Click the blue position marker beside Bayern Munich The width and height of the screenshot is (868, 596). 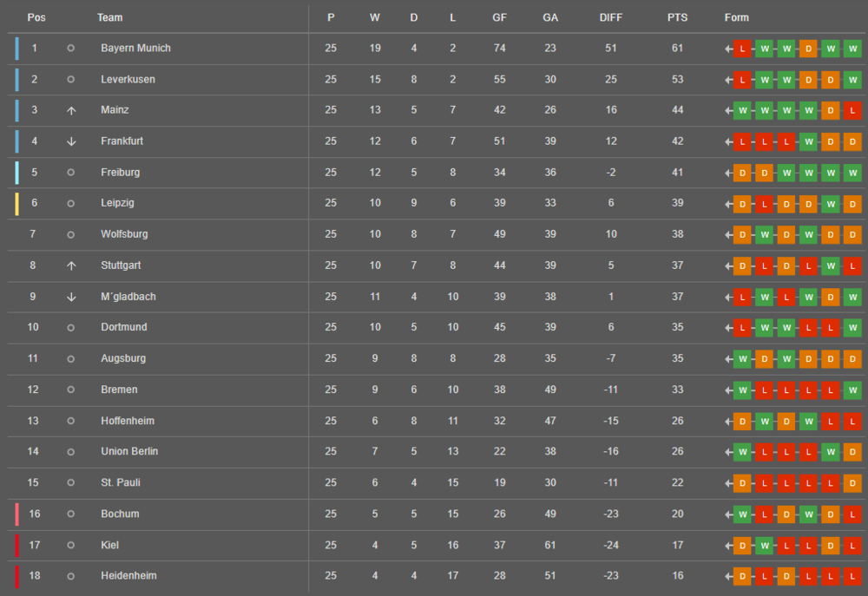pyautogui.click(x=16, y=49)
